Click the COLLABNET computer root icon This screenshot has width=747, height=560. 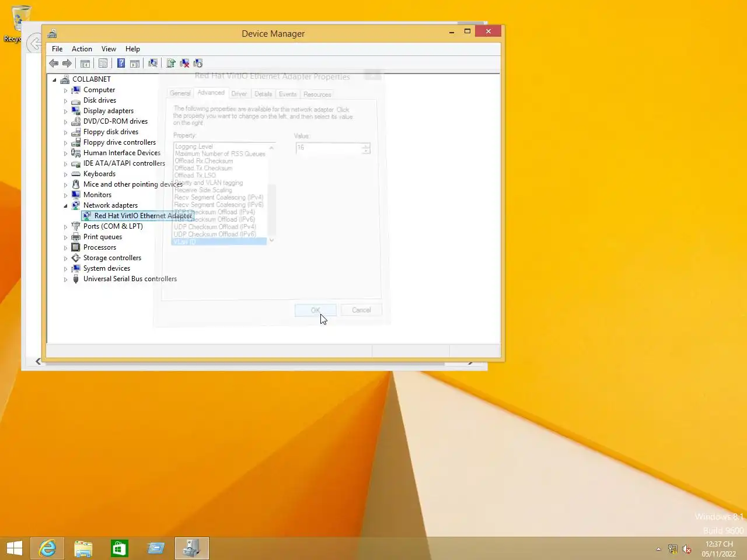(65, 79)
